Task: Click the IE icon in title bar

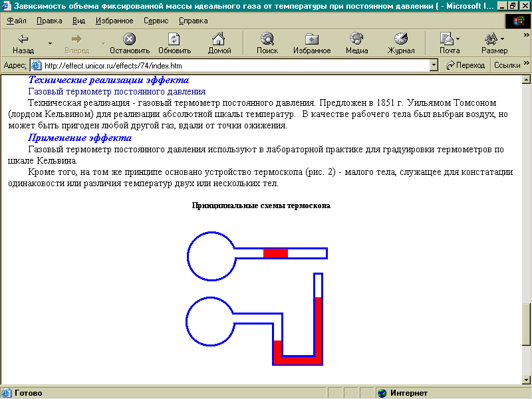Action: tap(6, 6)
